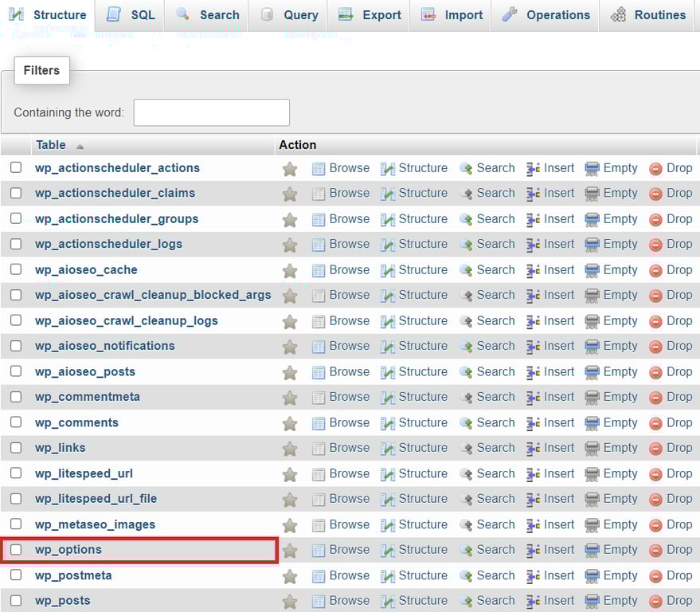Star the wp_litespeed_url table
This screenshot has height=612, width=700.
pos(289,473)
